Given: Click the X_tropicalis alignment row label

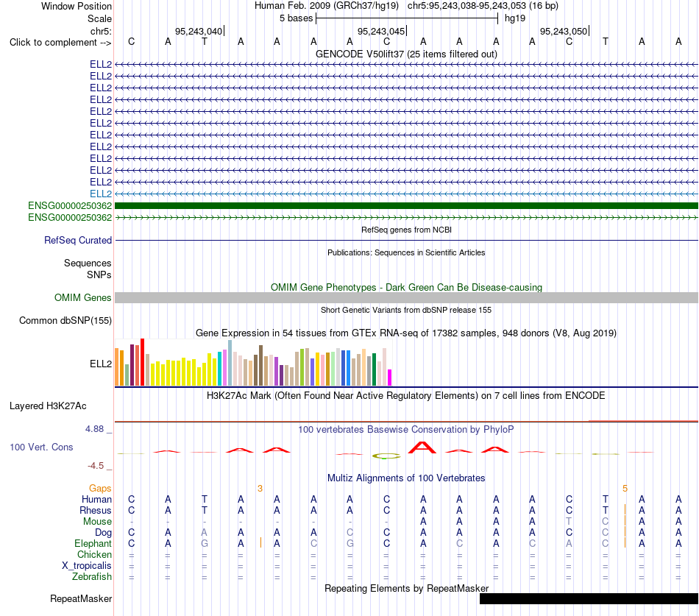Looking at the screenshot, I should [x=87, y=566].
